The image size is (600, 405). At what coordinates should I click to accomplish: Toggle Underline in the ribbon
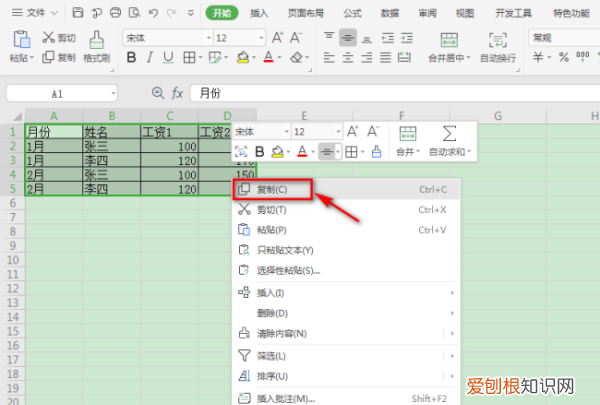coord(168,57)
